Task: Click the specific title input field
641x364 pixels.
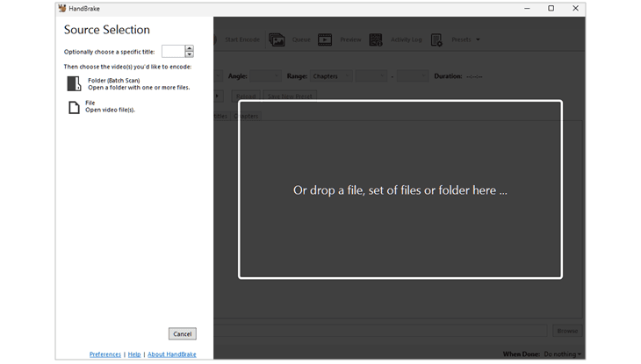Action: tap(173, 52)
